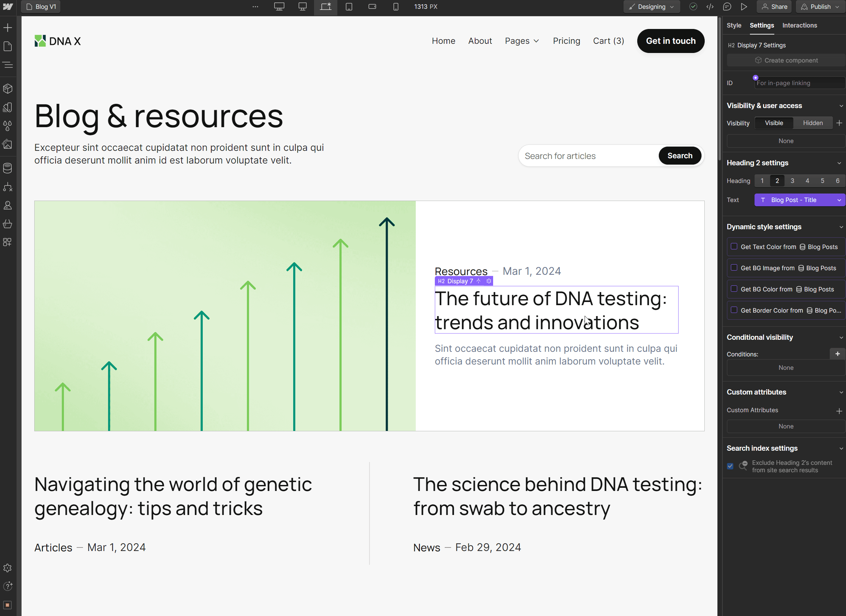Image resolution: width=846 pixels, height=616 pixels.
Task: Switch to mobile portrait breakpoint
Action: click(396, 7)
